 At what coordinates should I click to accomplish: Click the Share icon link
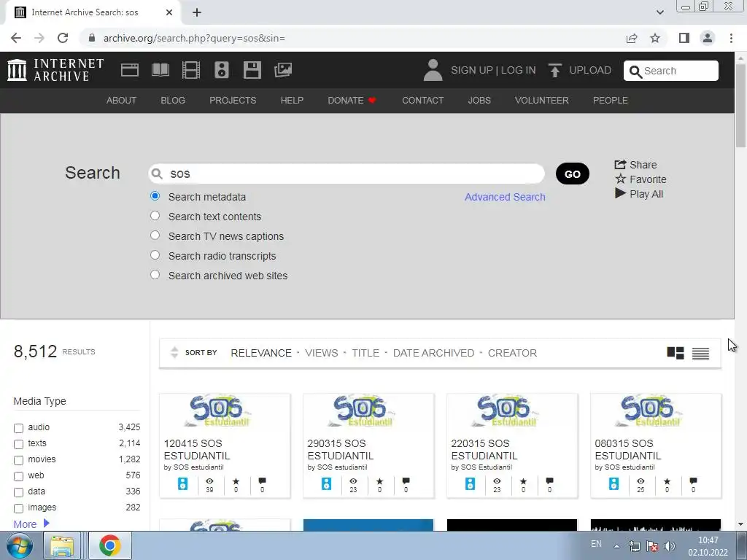tap(635, 165)
